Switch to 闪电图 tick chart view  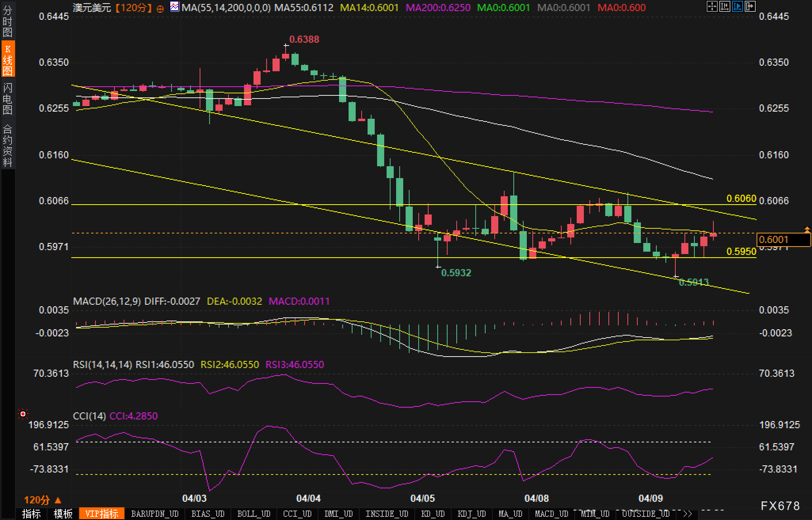pos(8,99)
